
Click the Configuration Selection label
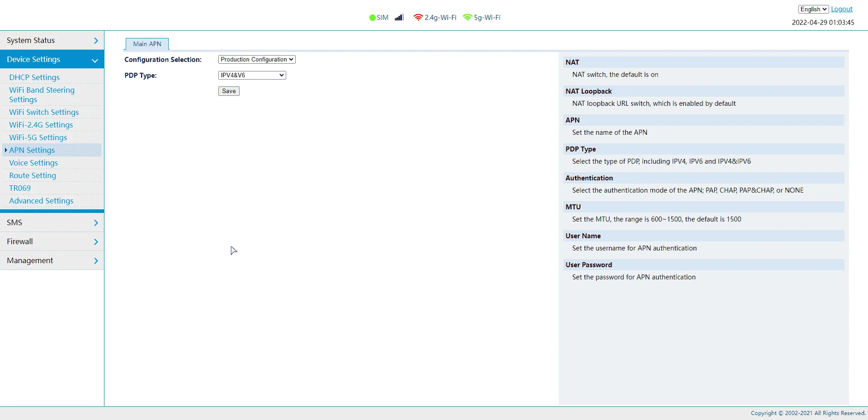[163, 60]
